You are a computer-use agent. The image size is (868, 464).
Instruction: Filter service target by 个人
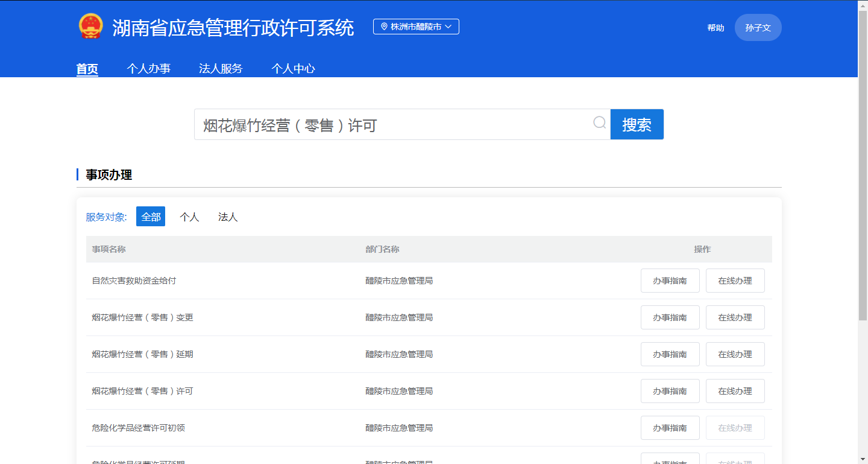click(x=189, y=217)
